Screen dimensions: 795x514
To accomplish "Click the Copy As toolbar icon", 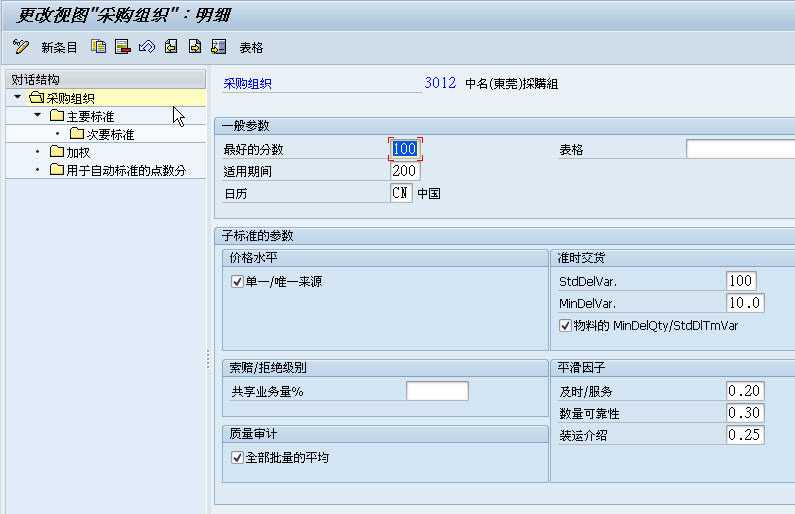I will (98, 47).
